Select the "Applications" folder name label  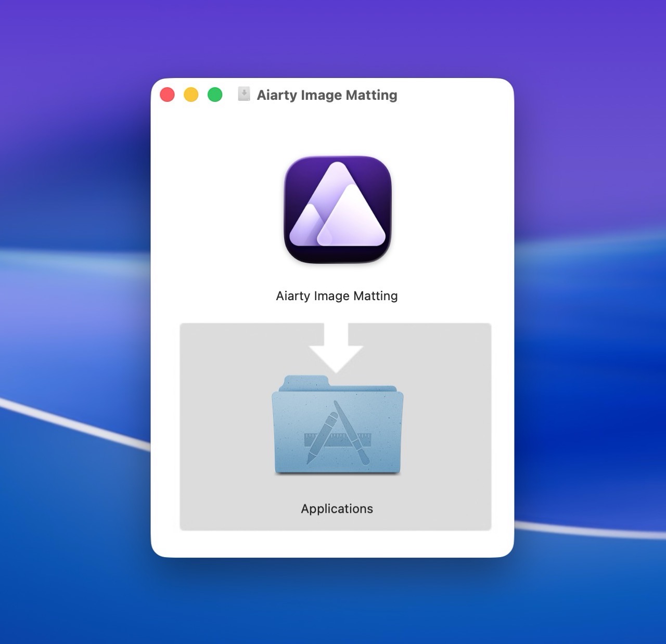337,509
